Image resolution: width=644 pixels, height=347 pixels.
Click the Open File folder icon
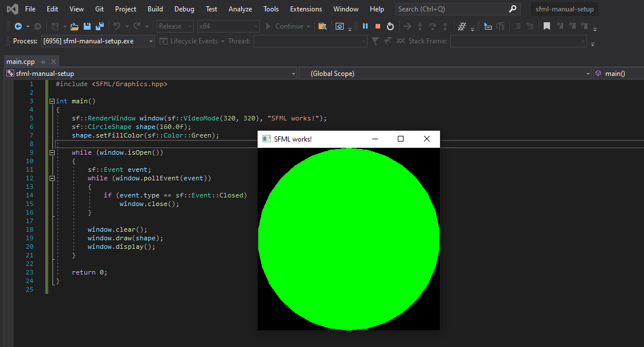[74, 26]
